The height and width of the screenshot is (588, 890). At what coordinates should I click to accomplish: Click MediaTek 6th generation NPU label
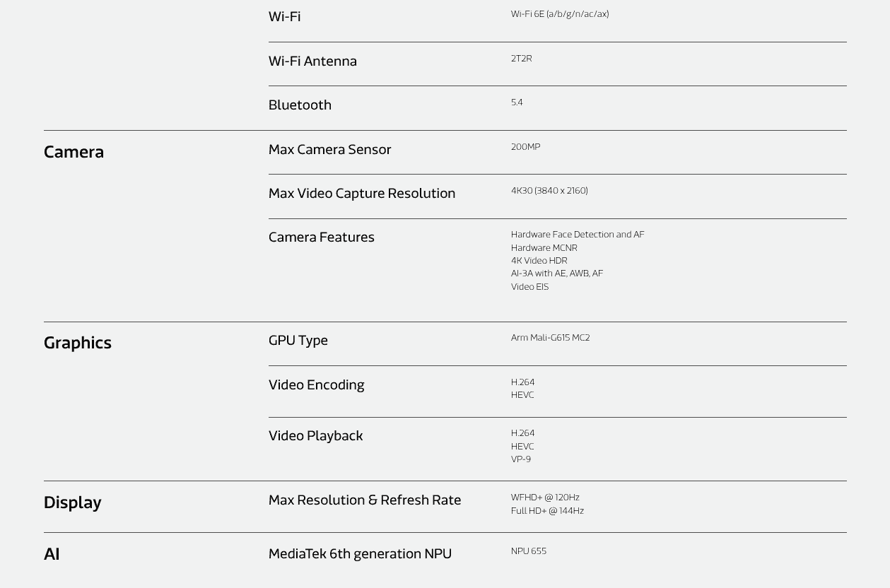[360, 553]
